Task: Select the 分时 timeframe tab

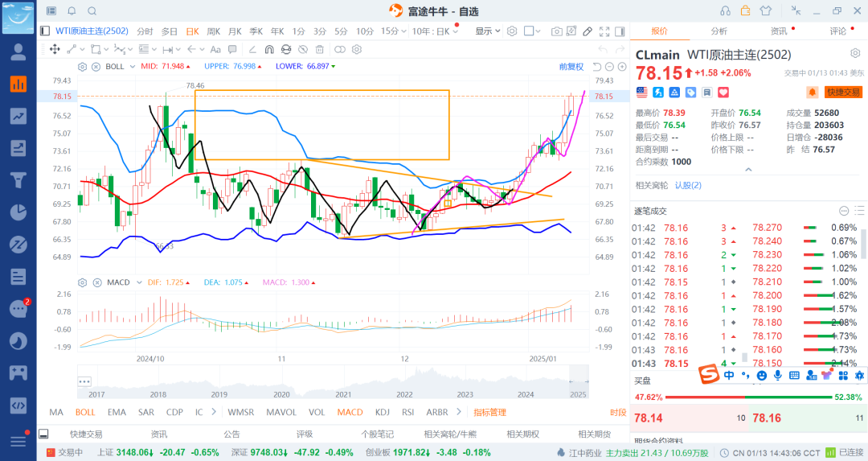Action: coord(145,31)
